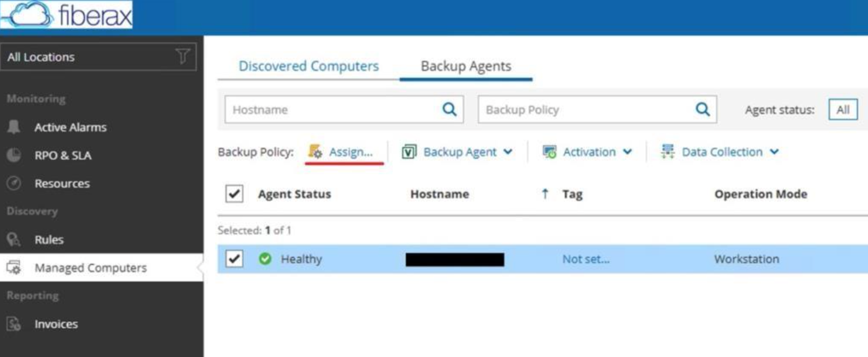
Task: Sort by the Agent Status column header
Action: point(294,194)
